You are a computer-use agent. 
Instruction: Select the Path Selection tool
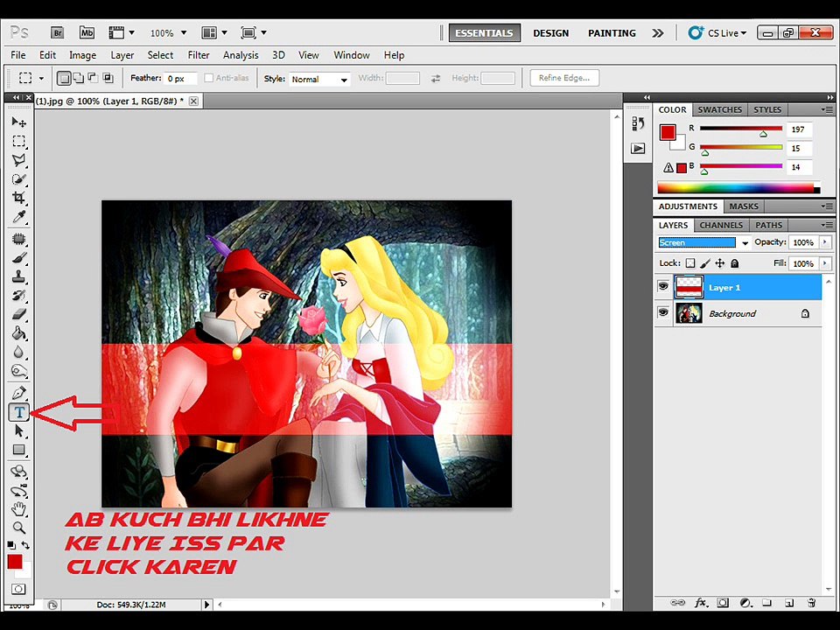point(18,430)
